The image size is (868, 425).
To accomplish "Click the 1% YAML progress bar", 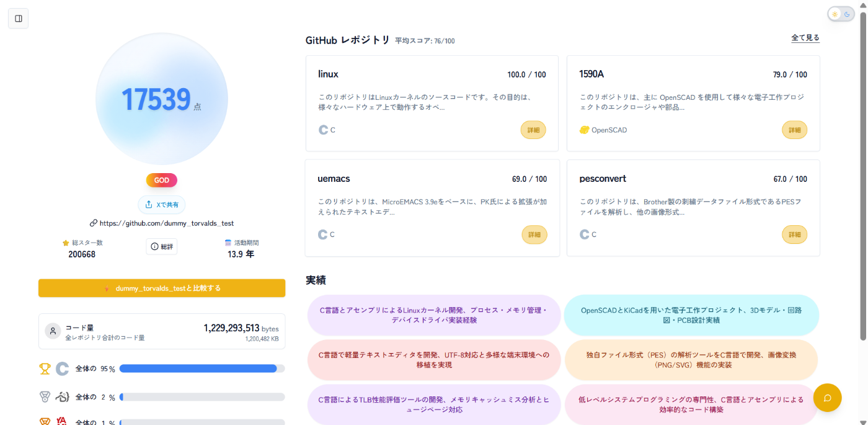I will [202, 423].
